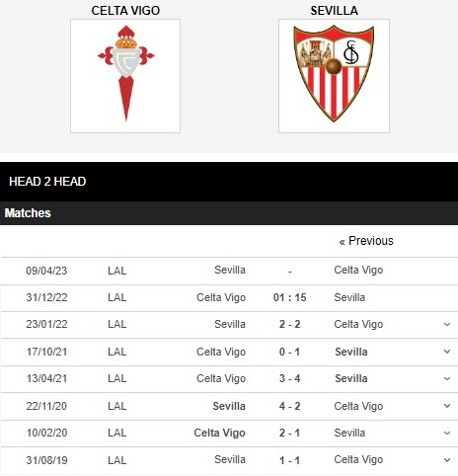This screenshot has height=476, width=458.
Task: Click the 01 : 15 kickoff time
Action: click(x=289, y=297)
